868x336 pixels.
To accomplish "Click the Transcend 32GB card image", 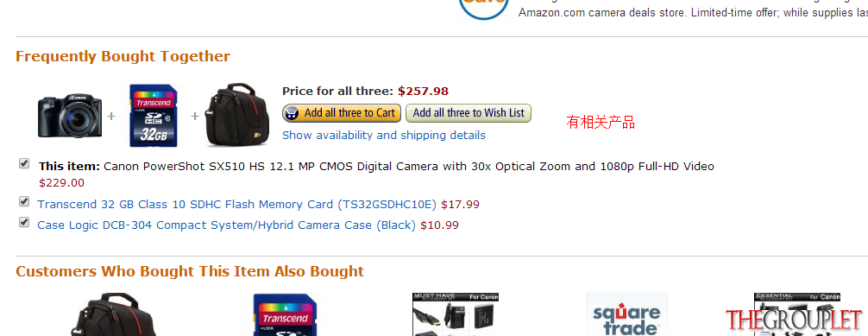I will tap(154, 116).
